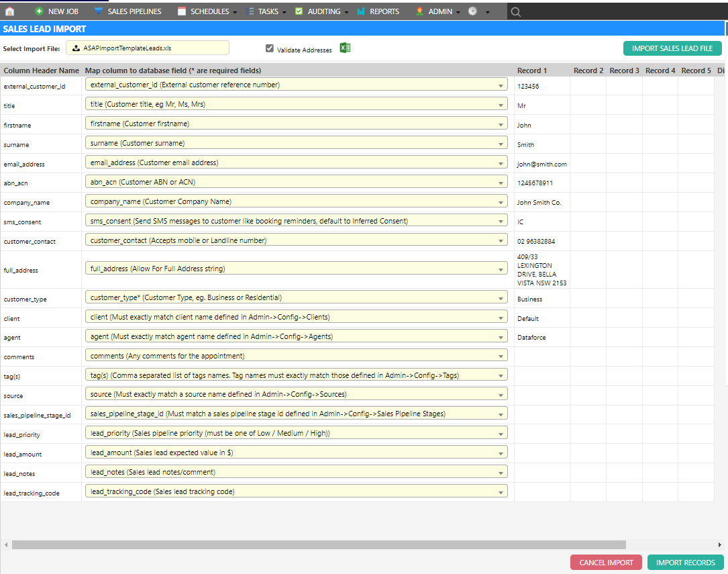The height and width of the screenshot is (574, 728).
Task: Expand the lead_priority mapping dropdown
Action: 296,433
